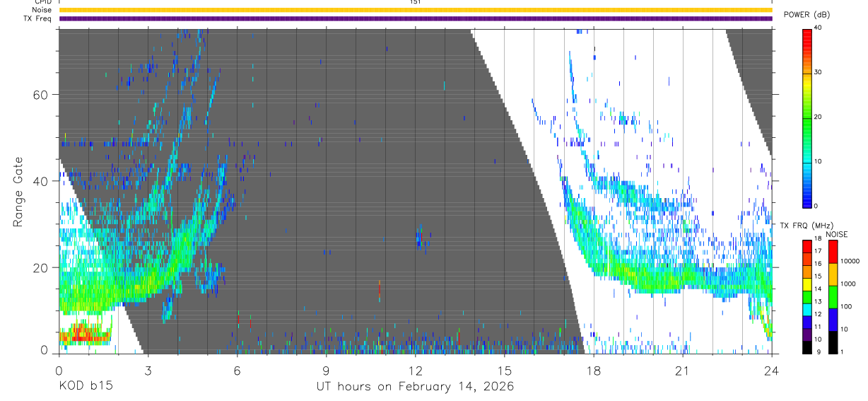Screen dimensions: 868x401
Task: Click the blue 10–100 segment of NOISE scale
Action: pos(833,319)
